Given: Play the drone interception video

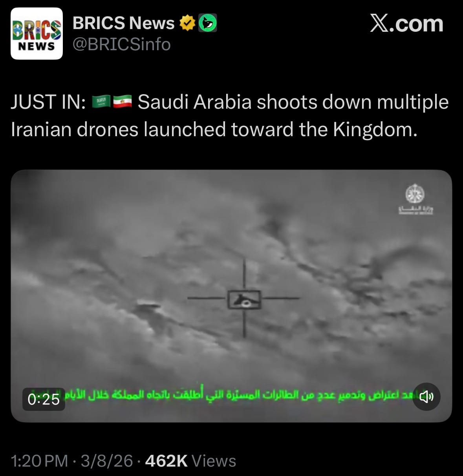Looking at the screenshot, I should tap(231, 296).
